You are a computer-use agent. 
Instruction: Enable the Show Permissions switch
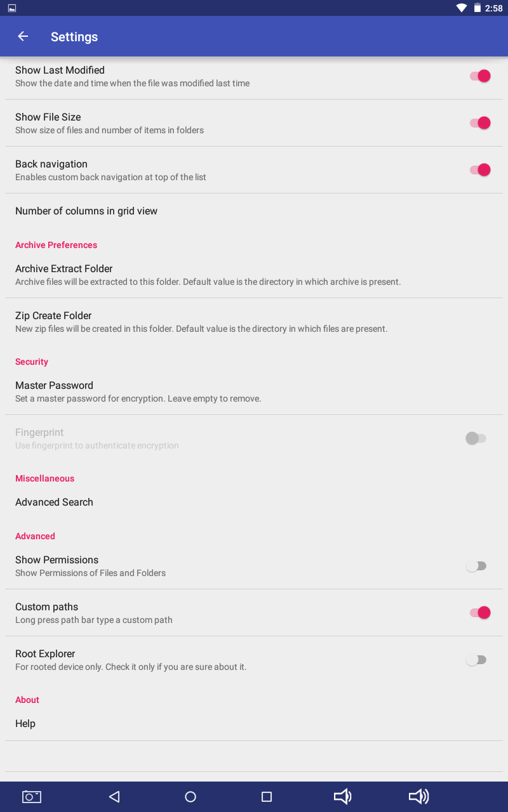[x=476, y=566]
